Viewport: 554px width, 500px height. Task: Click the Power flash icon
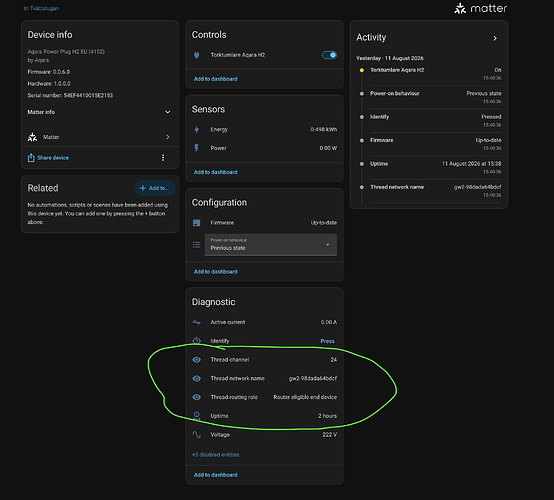197,148
